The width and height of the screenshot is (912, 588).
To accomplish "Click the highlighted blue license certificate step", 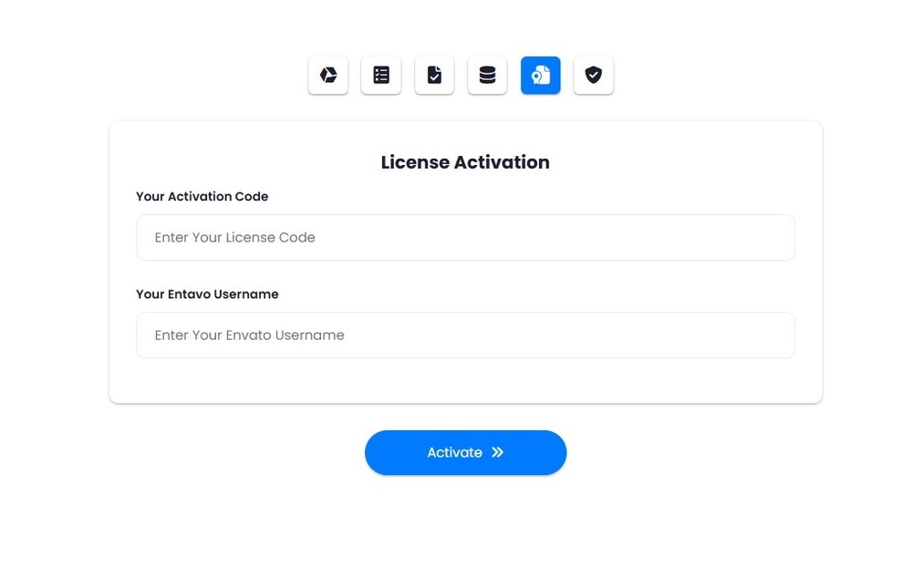I will [x=540, y=75].
